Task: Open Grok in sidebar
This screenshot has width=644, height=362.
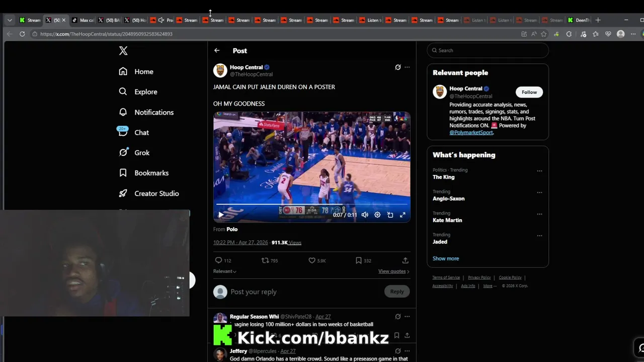Action: click(x=134, y=152)
